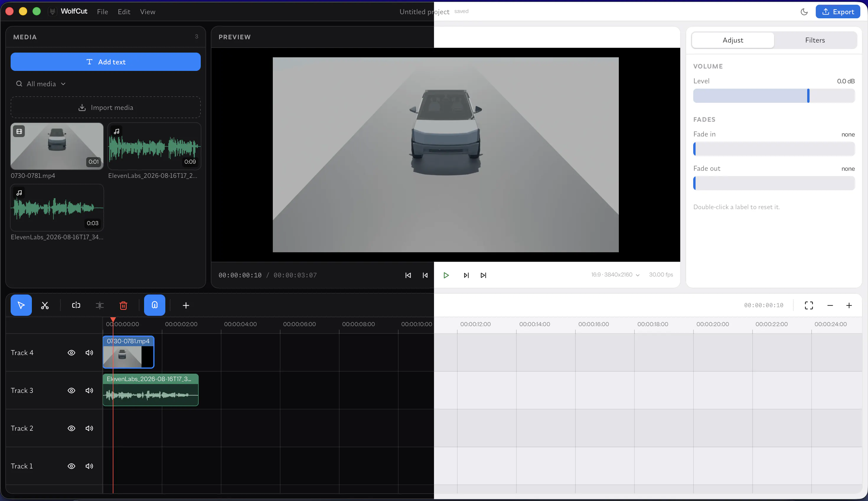Viewport: 868px width, 501px height.
Task: Fit timeline to view icon
Action: tap(809, 305)
